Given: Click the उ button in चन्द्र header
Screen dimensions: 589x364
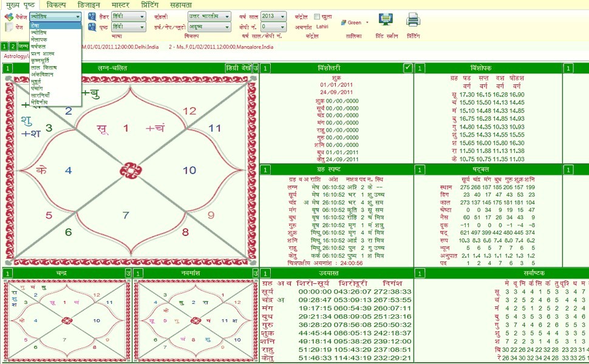Looking at the screenshot, I should pos(128,273).
